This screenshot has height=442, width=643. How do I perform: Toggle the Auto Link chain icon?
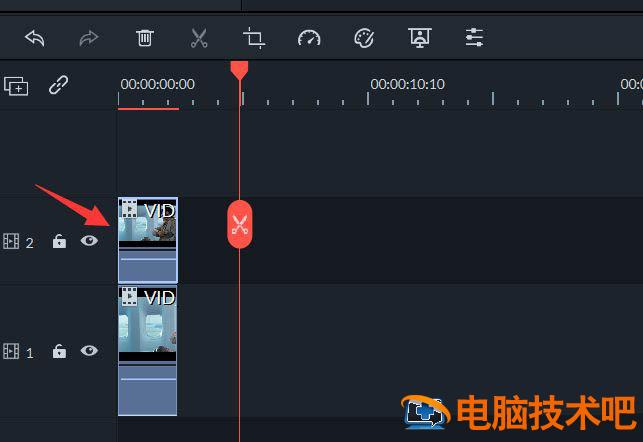coord(59,85)
